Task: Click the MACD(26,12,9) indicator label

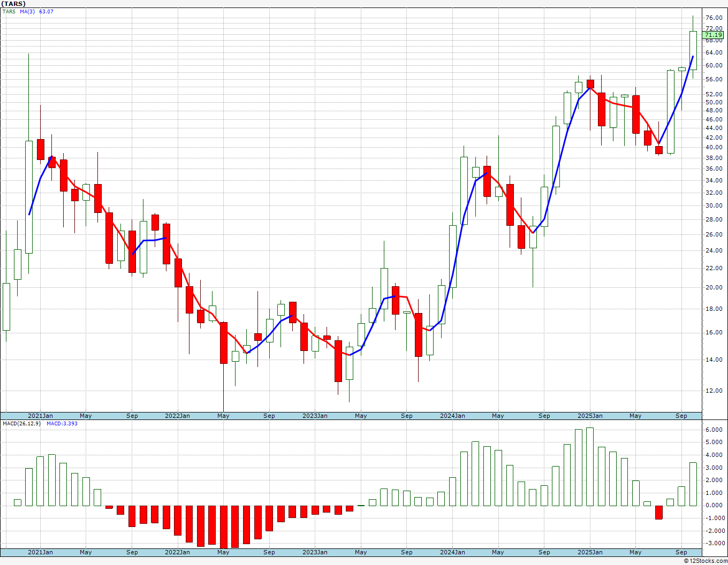Action: pos(21,423)
